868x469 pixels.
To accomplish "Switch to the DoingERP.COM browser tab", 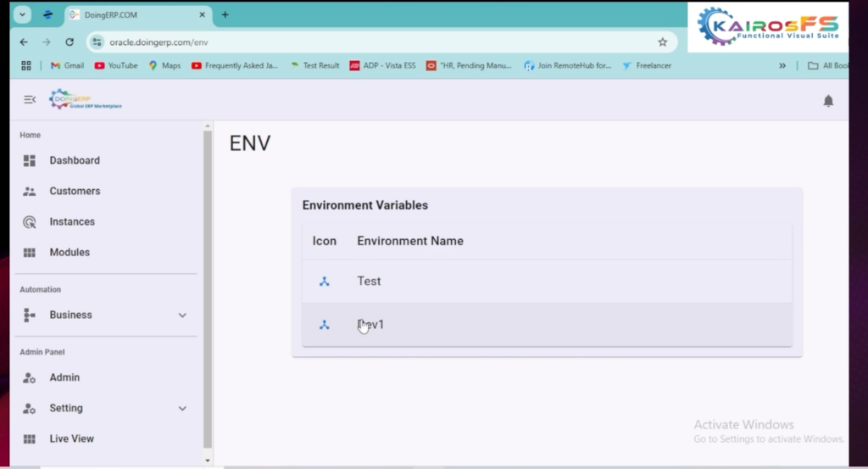I will point(136,14).
